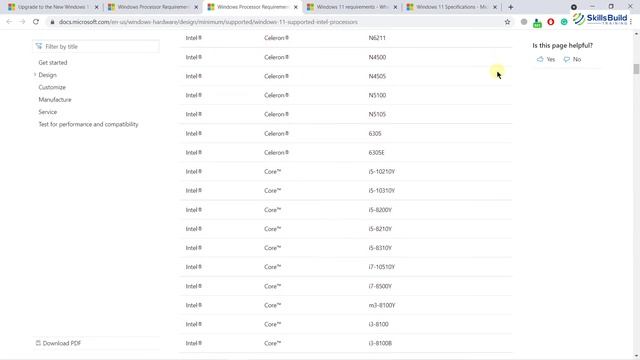Select the i7-8500Y model cell
This screenshot has width=640, height=360.
coord(380,286)
